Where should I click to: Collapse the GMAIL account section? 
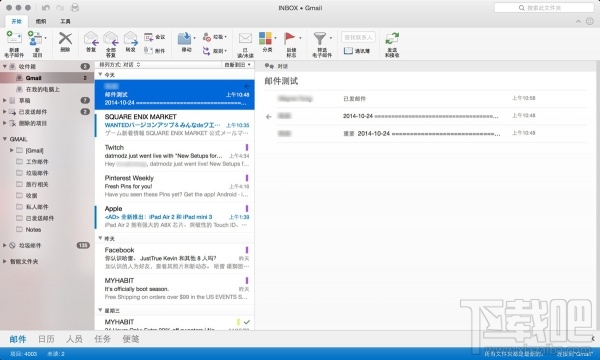pos(5,139)
